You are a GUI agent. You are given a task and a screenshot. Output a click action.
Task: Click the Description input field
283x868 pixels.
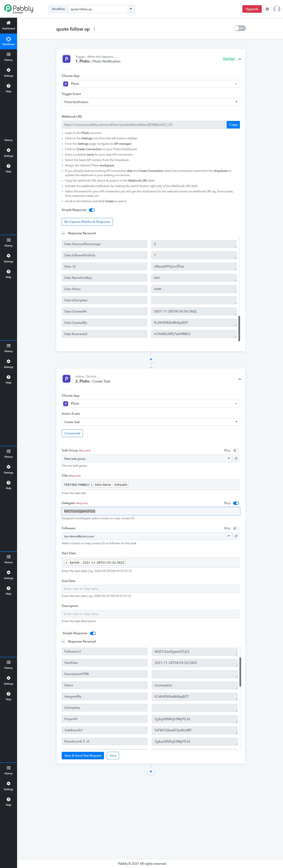[x=151, y=614]
